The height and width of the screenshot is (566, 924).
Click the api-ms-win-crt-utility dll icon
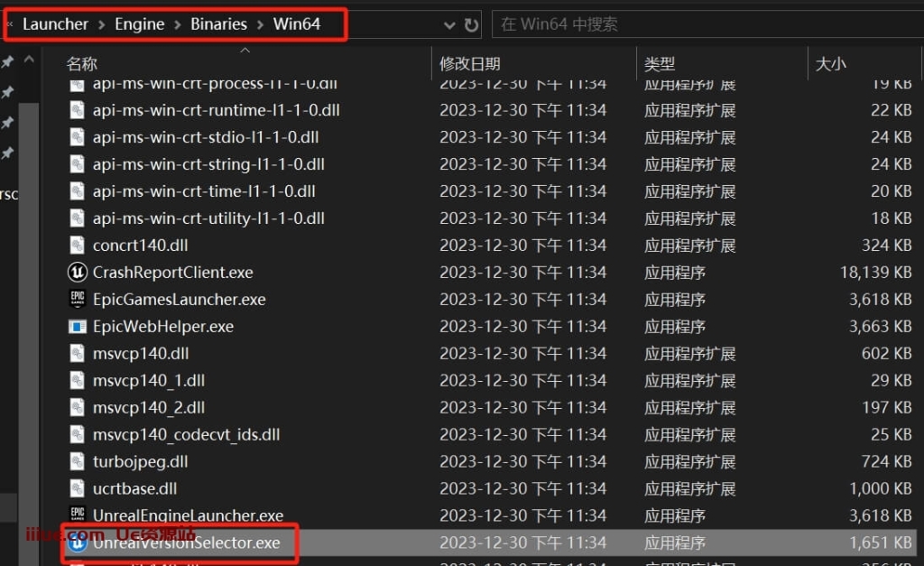coord(78,218)
